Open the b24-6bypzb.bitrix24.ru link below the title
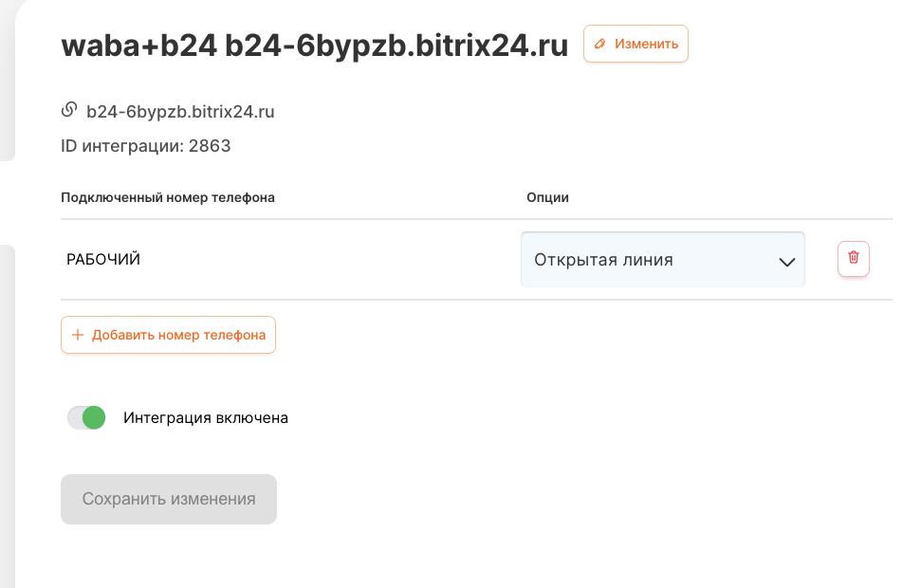This screenshot has width=921, height=588. point(180,112)
